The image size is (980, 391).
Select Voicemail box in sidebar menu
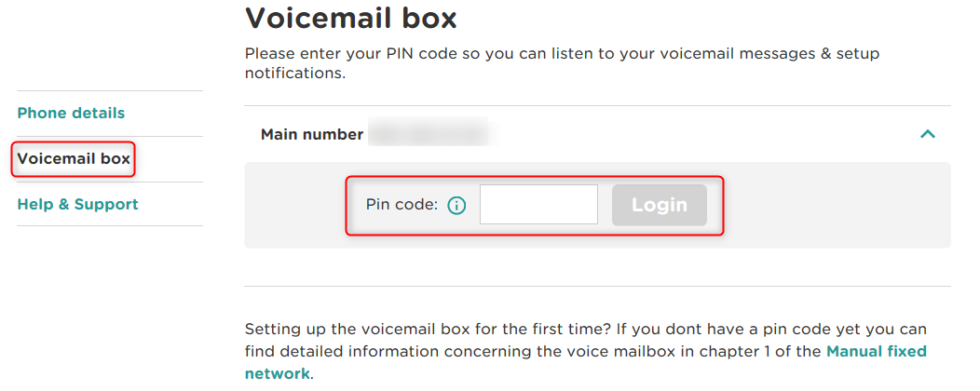74,159
